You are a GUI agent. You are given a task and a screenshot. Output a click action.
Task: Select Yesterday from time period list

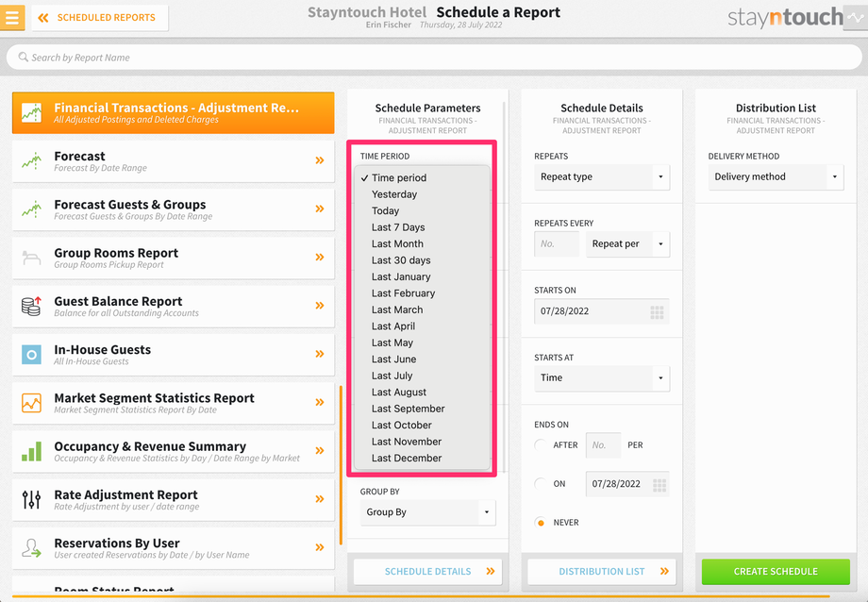click(x=422, y=194)
